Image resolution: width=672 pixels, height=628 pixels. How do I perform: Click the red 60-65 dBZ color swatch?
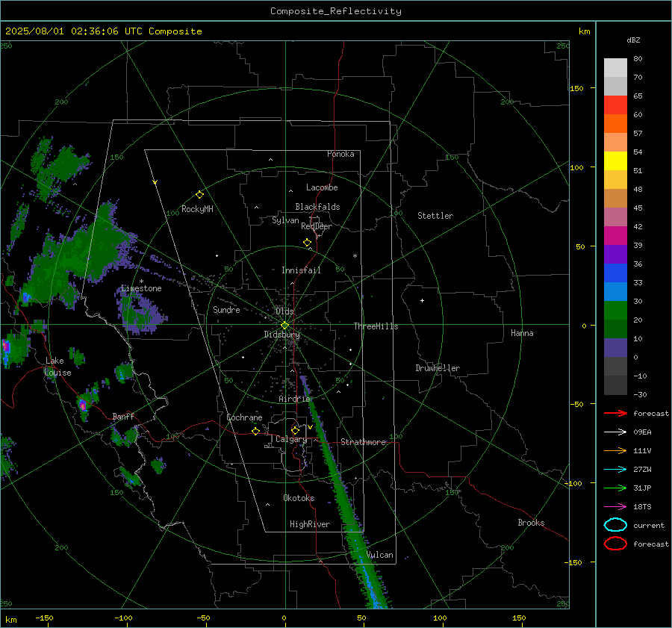tap(615, 105)
